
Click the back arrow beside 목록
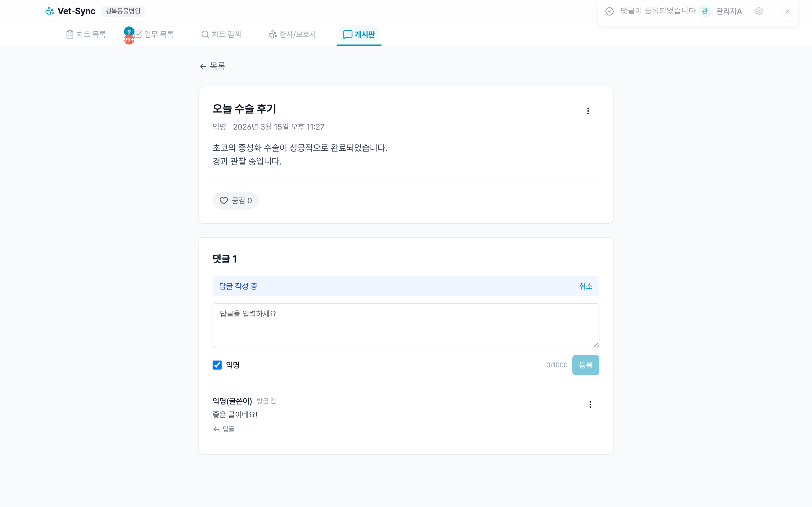click(203, 66)
